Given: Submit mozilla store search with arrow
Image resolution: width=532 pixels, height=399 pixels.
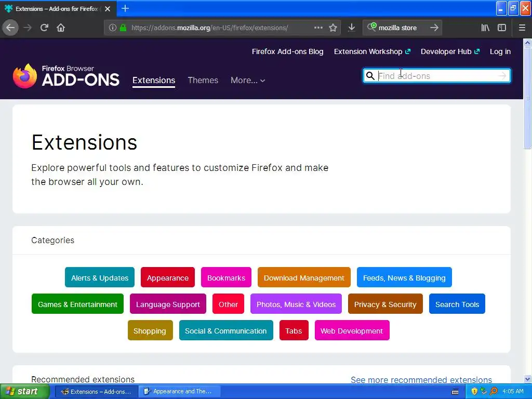Looking at the screenshot, I should (x=434, y=28).
